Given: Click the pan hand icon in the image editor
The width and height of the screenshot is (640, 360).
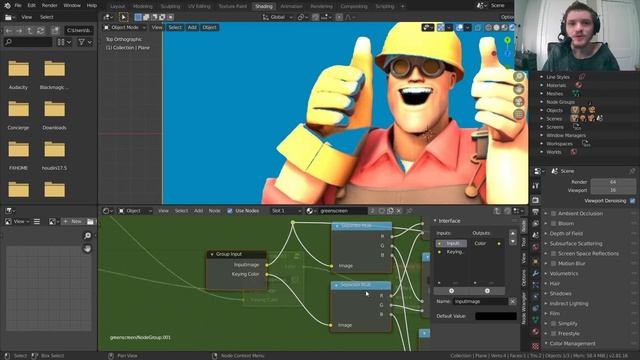Looking at the screenshot, I should (87, 249).
